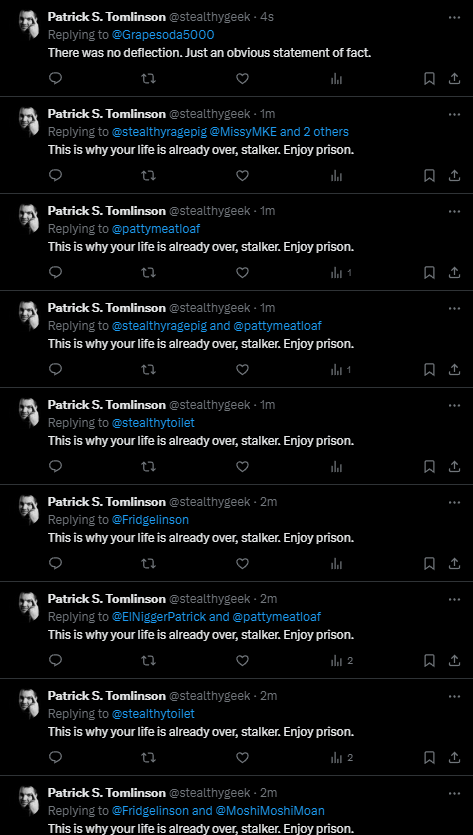The width and height of the screenshot is (473, 835).
Task: Expand more options for @Fridgelinson and @MoshiMoshiMoan tweet
Action: point(454,792)
